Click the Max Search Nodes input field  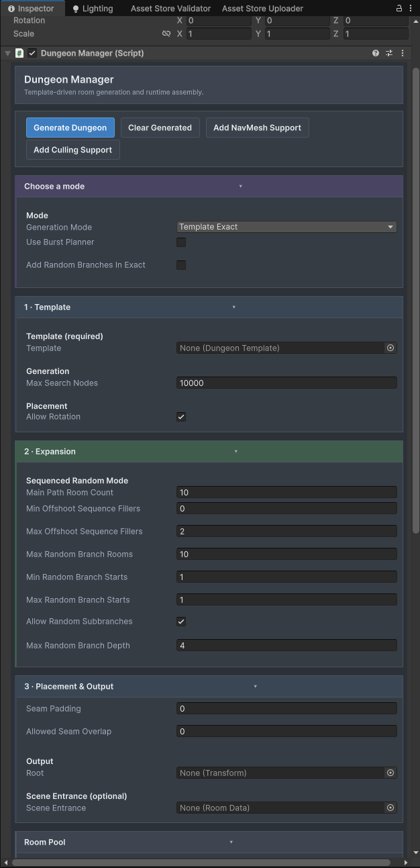pos(286,383)
